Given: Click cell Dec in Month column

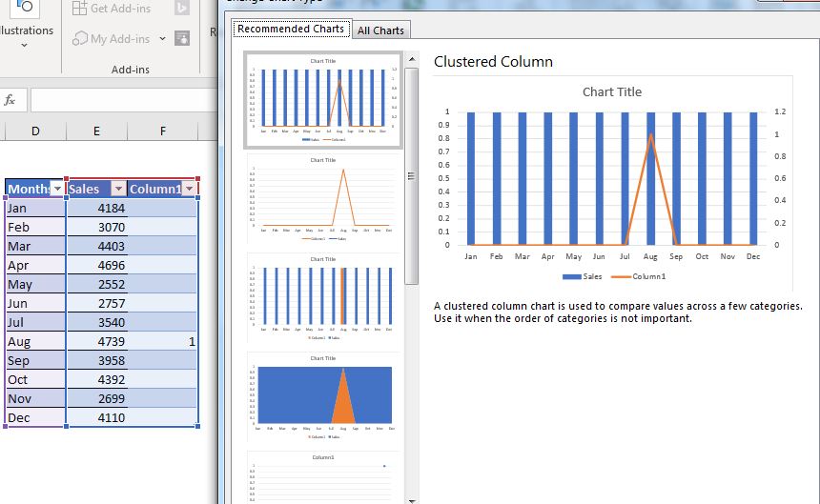Looking at the screenshot, I should (35, 418).
